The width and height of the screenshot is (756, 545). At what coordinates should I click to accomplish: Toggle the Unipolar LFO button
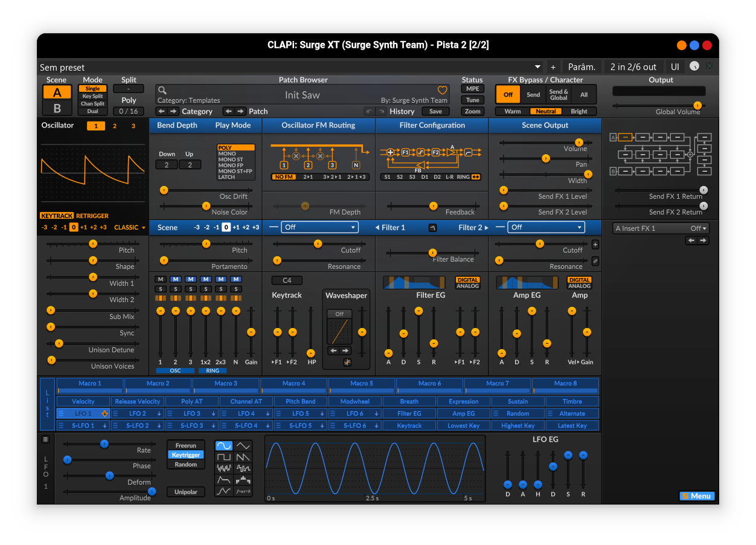[185, 492]
